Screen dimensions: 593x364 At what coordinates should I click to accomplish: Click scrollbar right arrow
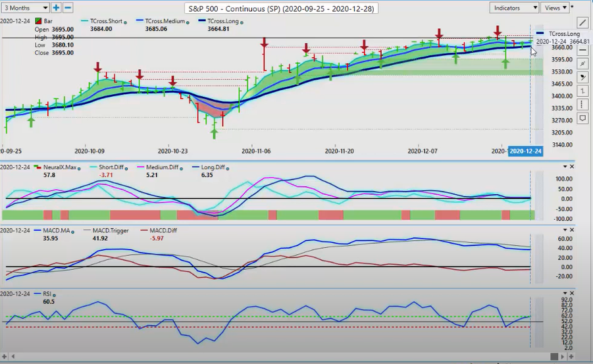pyautogui.click(x=563, y=357)
